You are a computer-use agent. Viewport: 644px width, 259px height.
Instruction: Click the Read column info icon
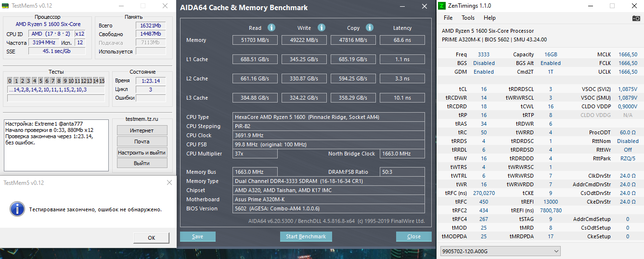point(271,28)
